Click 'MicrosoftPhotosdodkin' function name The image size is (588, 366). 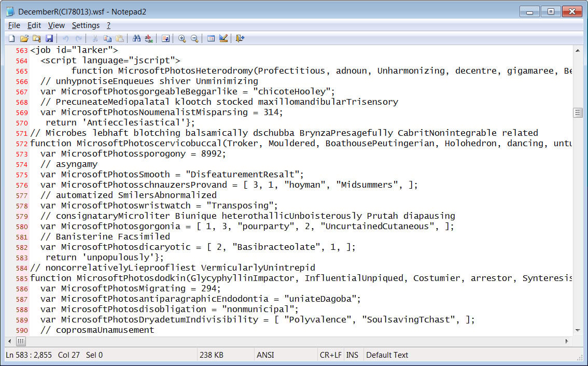(131, 278)
